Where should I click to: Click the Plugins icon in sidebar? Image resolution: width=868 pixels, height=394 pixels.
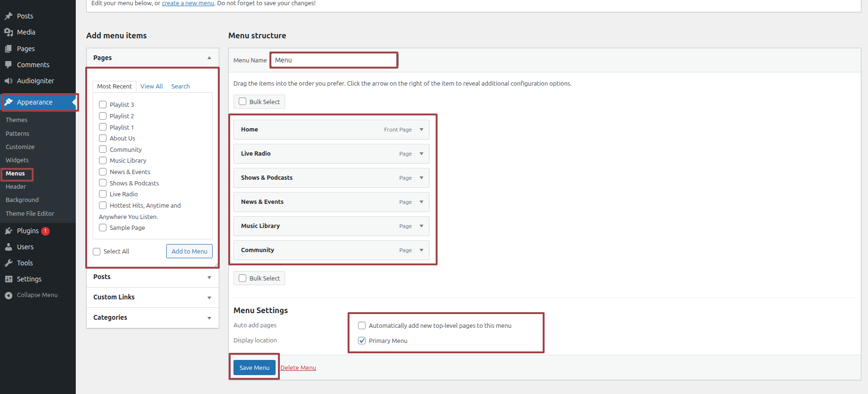[x=9, y=231]
